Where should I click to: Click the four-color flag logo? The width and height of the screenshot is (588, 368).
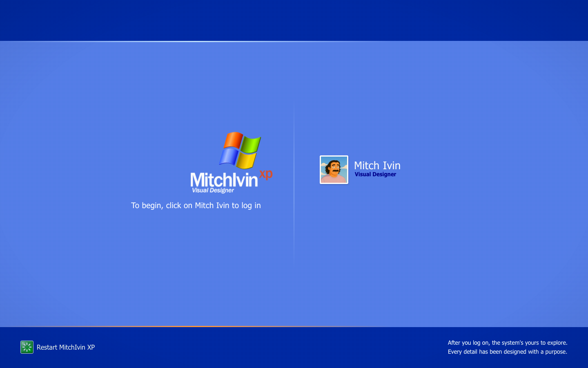pos(240,150)
